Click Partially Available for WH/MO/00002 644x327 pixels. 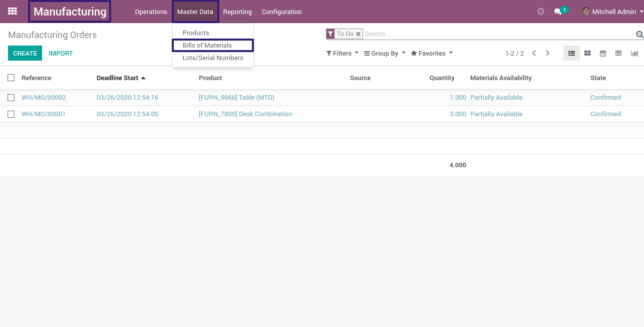[x=496, y=98]
